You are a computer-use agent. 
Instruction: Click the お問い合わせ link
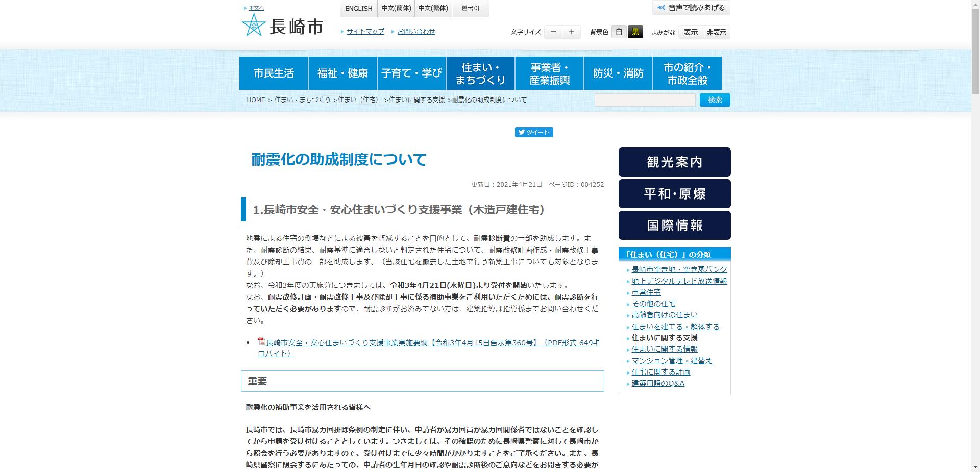tap(416, 31)
